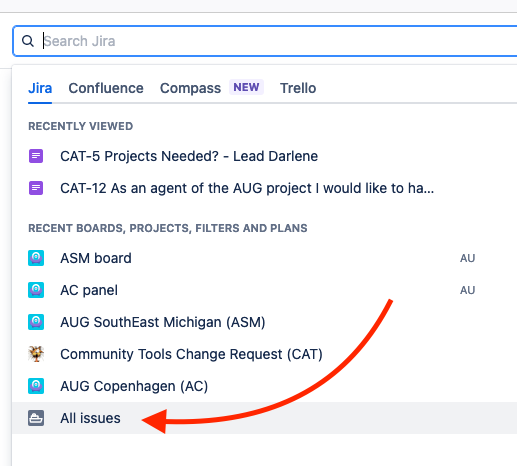
Task: Click the All issues tray icon
Action: pyautogui.click(x=36, y=418)
